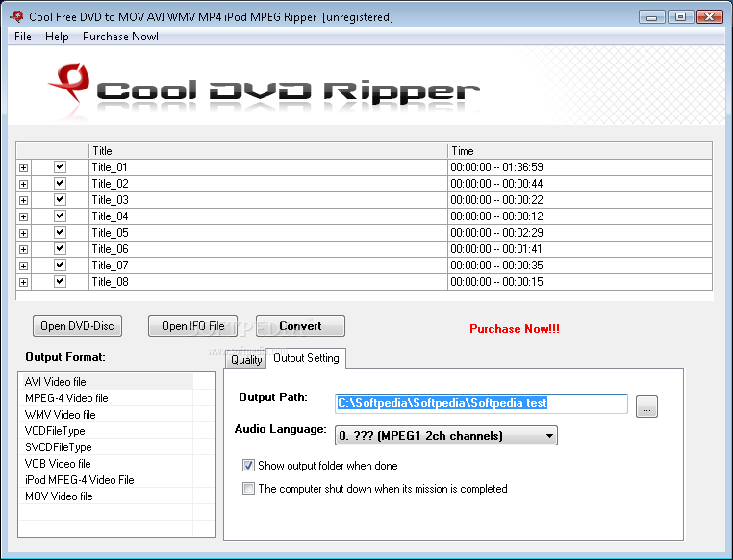Select SVCDFileType output format

pyautogui.click(x=108, y=447)
